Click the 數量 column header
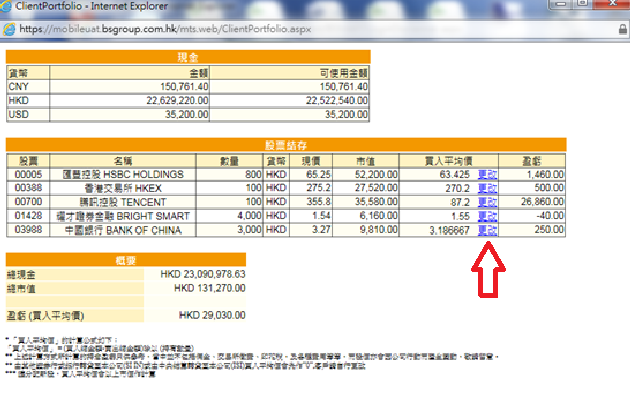Viewport: 630px width, 404px height. (229, 161)
